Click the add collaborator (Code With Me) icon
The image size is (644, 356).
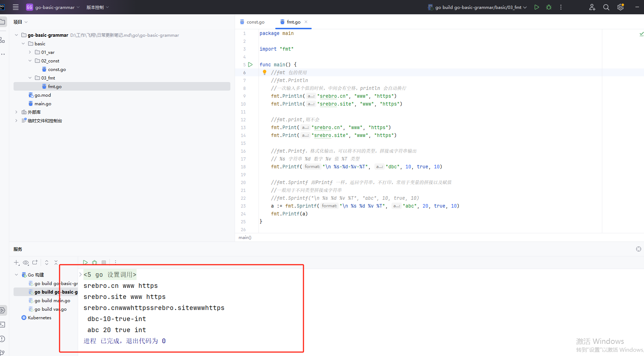click(x=592, y=7)
